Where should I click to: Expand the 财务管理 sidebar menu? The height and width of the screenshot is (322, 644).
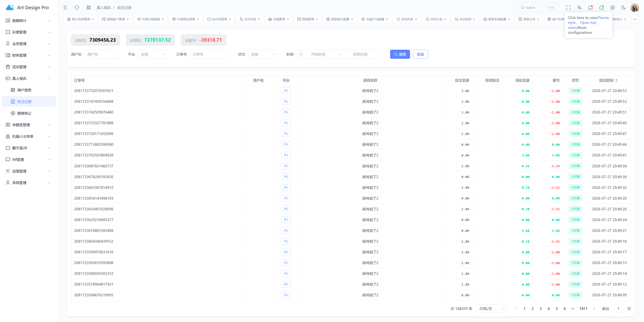click(x=29, y=55)
